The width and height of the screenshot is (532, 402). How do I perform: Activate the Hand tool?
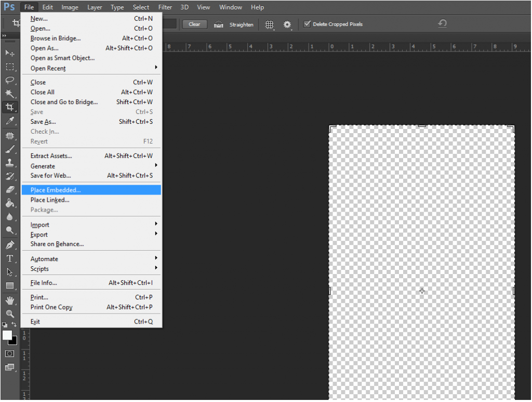coord(10,300)
